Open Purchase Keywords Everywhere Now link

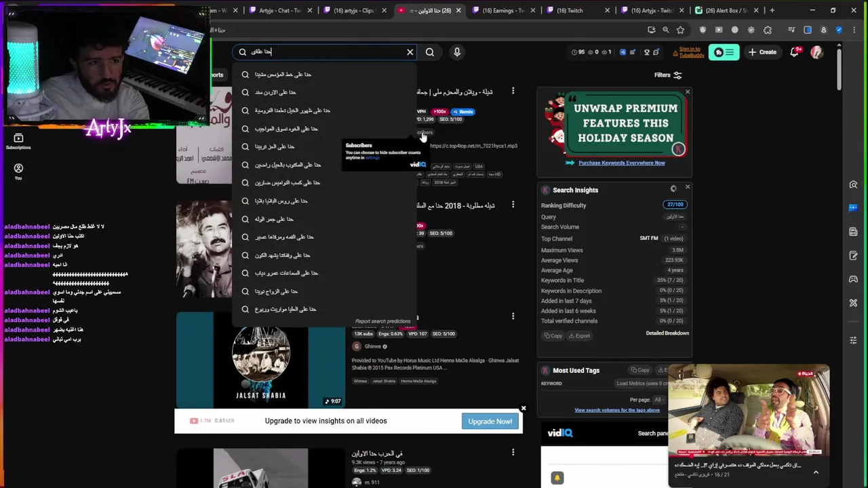coord(621,163)
